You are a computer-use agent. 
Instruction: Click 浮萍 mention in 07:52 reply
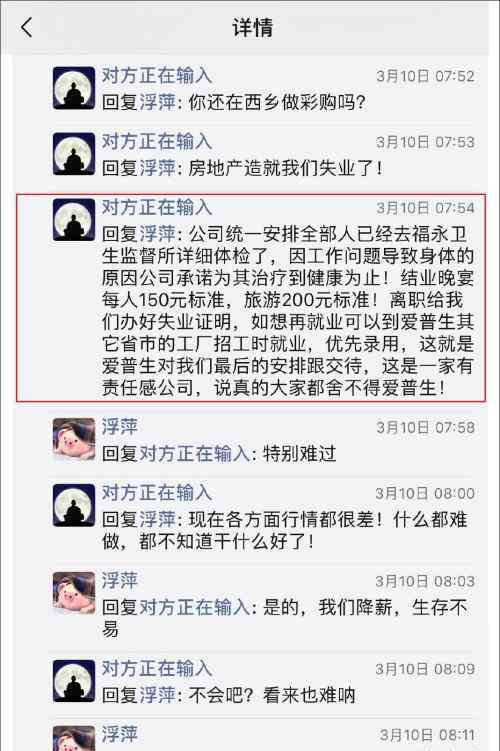[x=157, y=102]
